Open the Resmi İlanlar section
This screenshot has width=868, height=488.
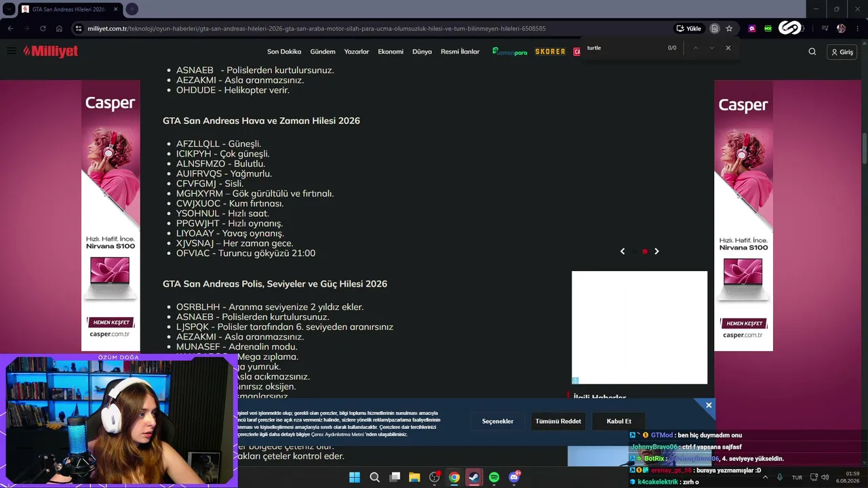tap(460, 52)
